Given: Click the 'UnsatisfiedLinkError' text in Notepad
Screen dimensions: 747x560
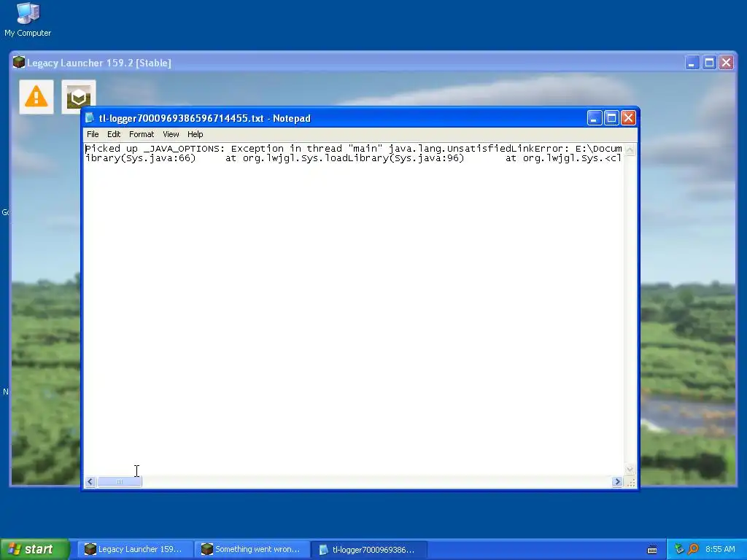Looking at the screenshot, I should pos(508,149).
